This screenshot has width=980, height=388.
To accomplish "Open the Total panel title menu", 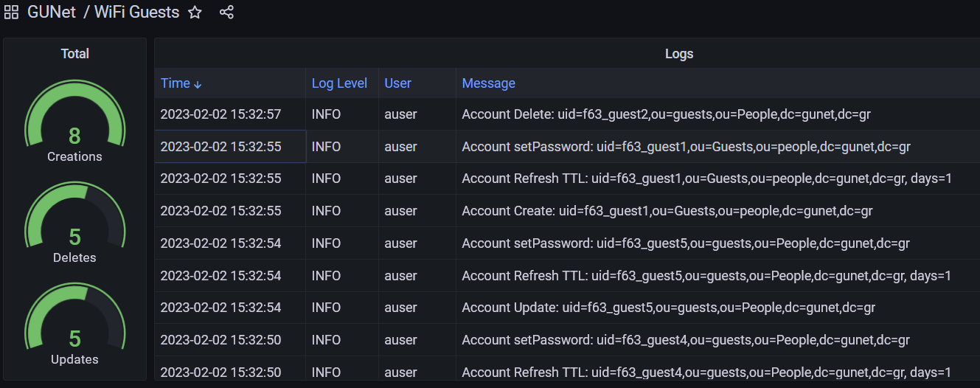I will pyautogui.click(x=75, y=54).
